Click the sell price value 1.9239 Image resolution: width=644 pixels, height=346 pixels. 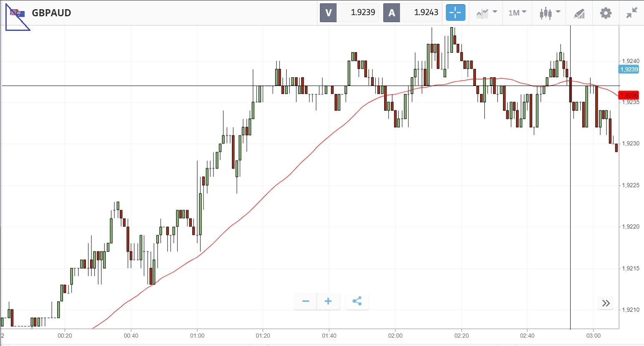pyautogui.click(x=362, y=13)
